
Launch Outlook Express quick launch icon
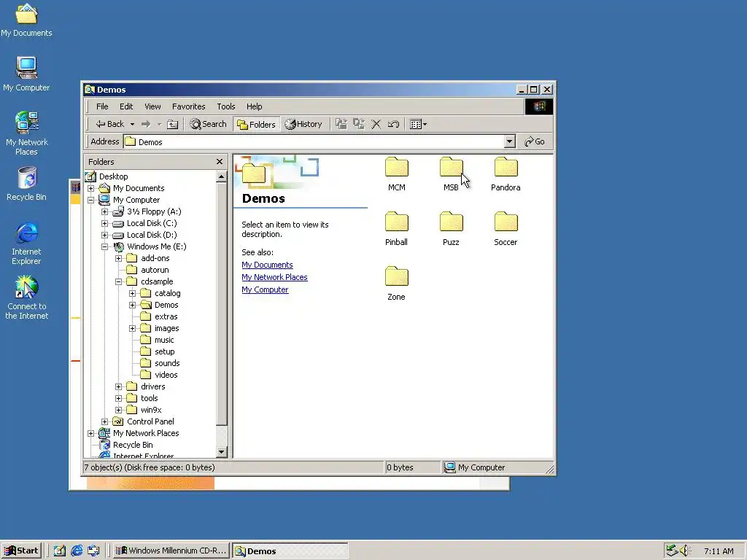(94, 551)
